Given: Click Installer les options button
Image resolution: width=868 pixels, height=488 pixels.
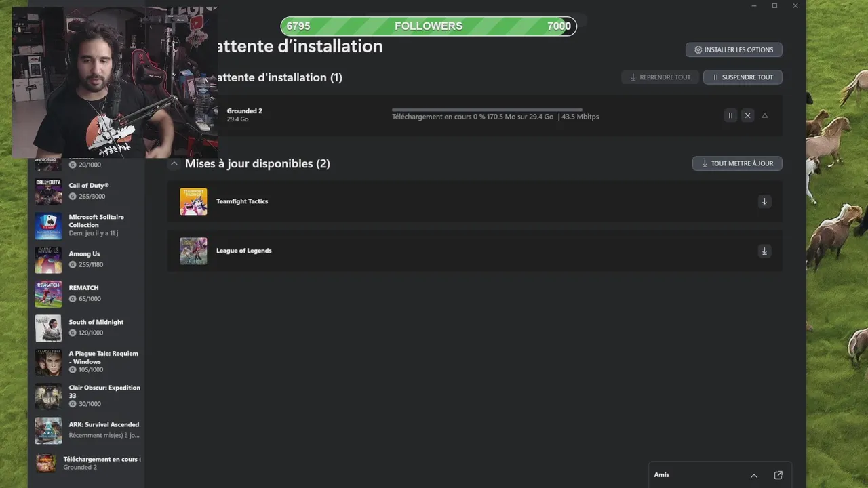Looking at the screenshot, I should click(734, 49).
